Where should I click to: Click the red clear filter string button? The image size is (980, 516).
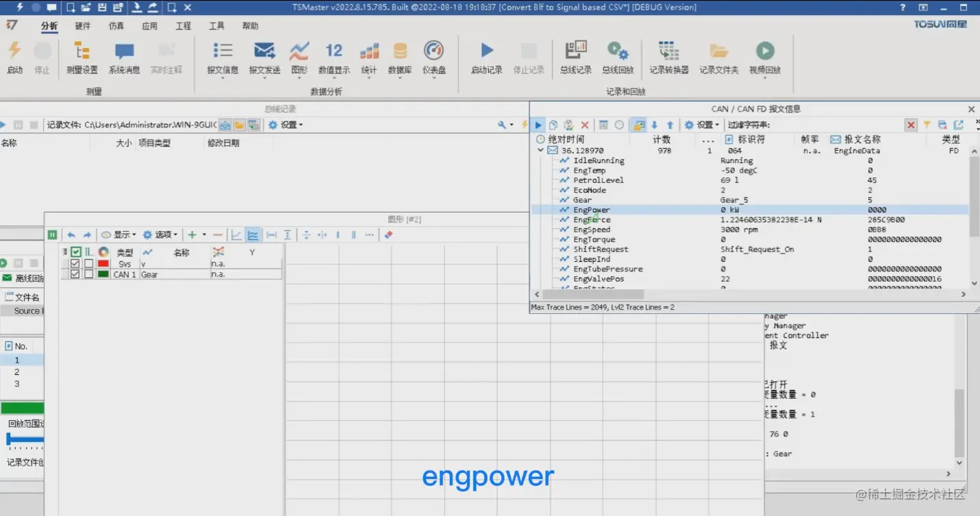[x=911, y=125]
